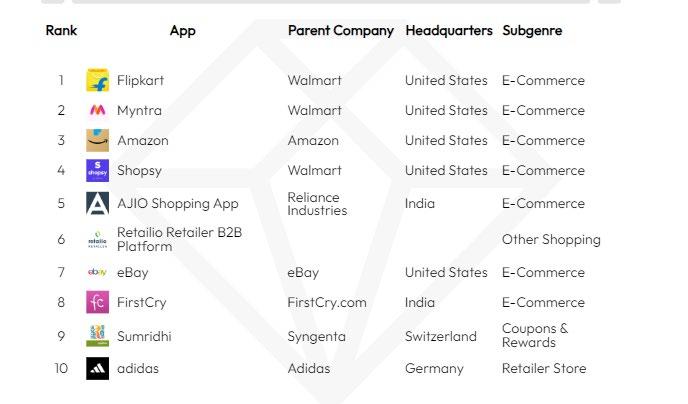Screen dimensions: 688x404
Task: Click the Amazon app icon
Action: (97, 141)
